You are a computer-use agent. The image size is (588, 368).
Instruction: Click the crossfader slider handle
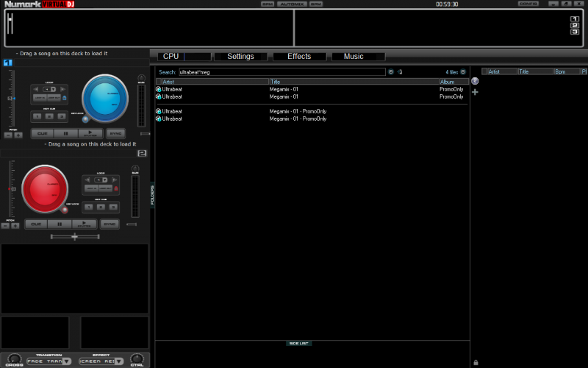(75, 236)
